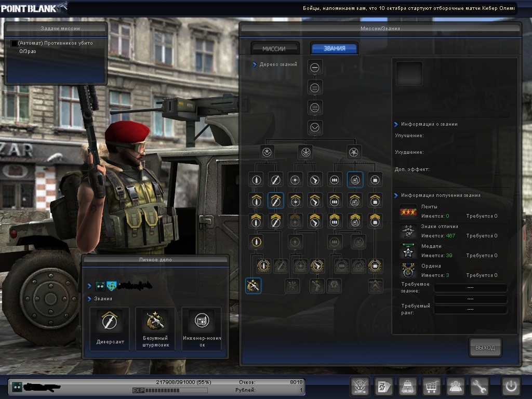Screen dimensions: 532x399
Task: Switch to the ЗВАНИЯ tab
Action: pyautogui.click(x=334, y=48)
